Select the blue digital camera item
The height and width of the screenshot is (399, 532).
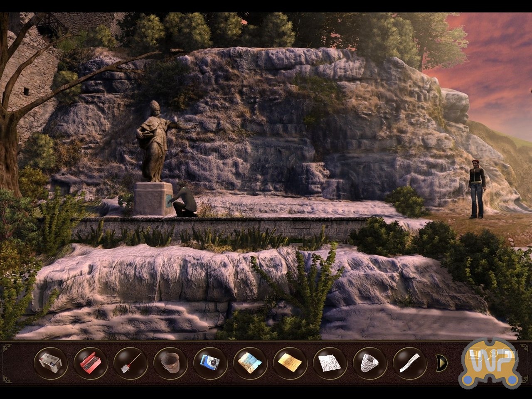tap(210, 363)
